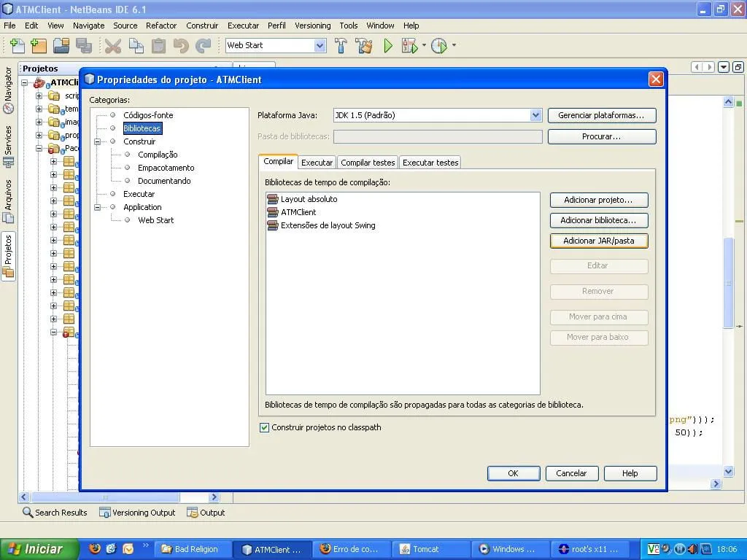
Task: Click the Debug Main Project icon
Action: 409,46
